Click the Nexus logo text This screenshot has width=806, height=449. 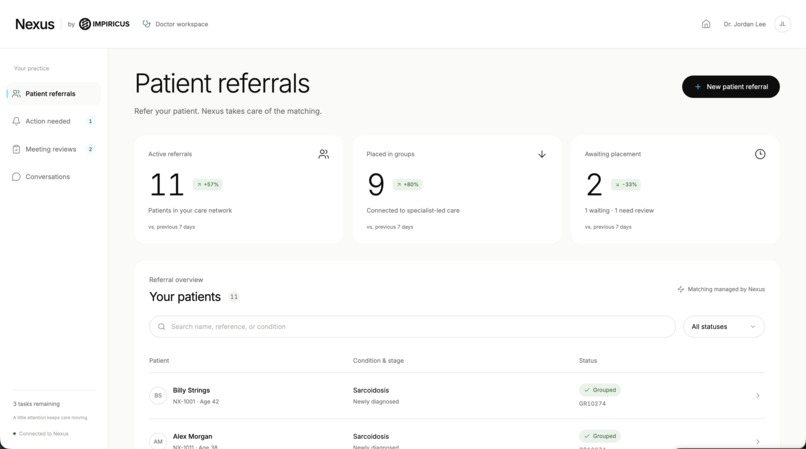tap(34, 24)
